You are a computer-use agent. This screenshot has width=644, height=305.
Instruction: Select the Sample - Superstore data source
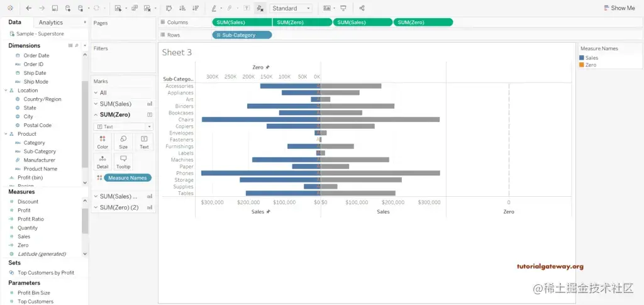coord(40,34)
